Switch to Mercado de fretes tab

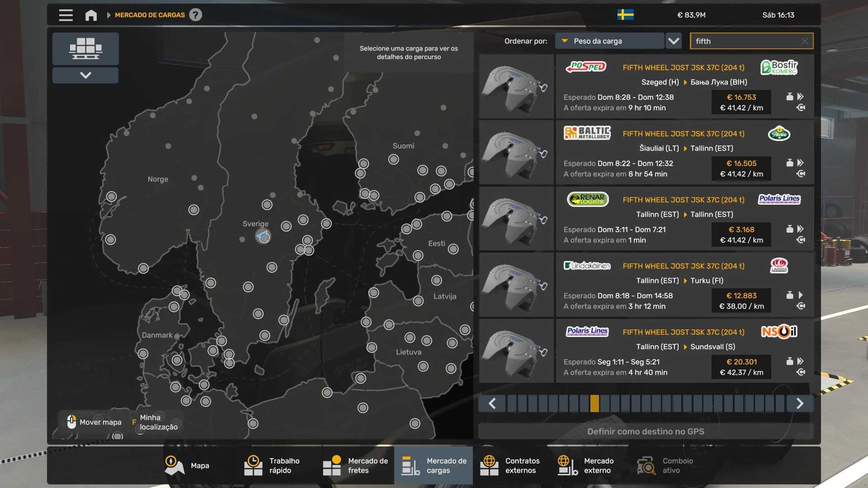355,465
